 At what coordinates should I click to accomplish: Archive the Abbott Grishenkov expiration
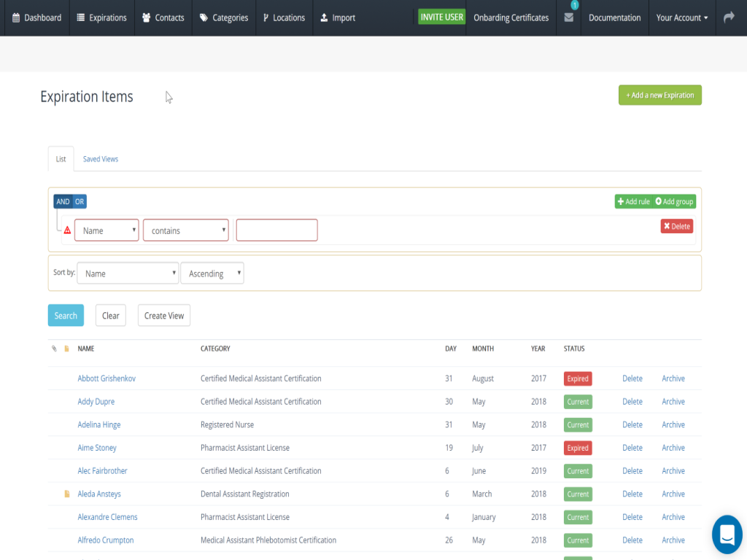pos(673,378)
